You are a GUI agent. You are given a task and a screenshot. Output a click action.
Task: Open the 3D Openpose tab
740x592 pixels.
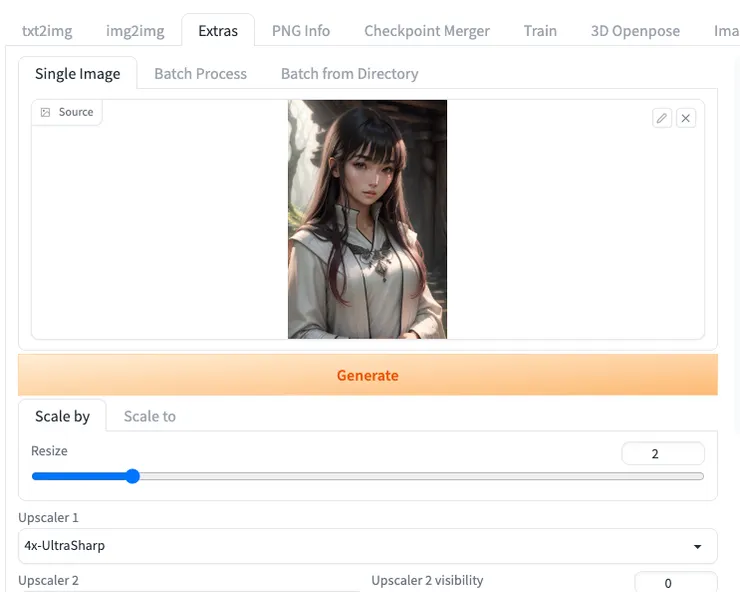tap(635, 31)
